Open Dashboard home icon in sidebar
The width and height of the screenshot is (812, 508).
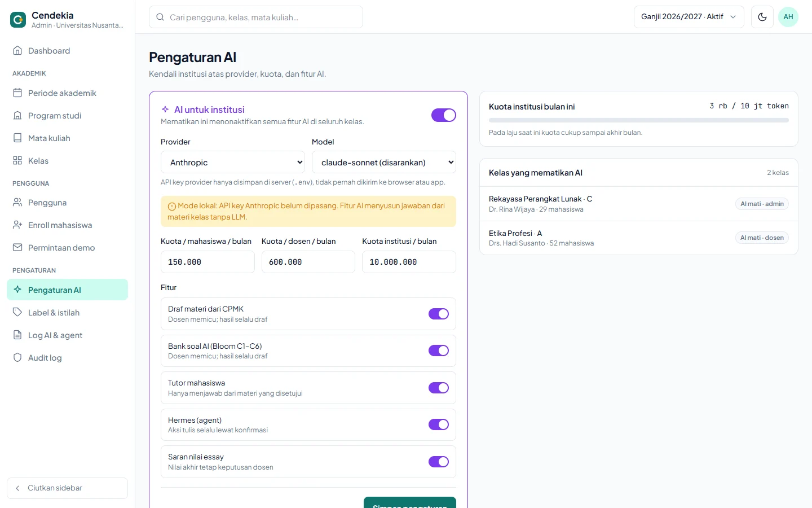pos(17,51)
